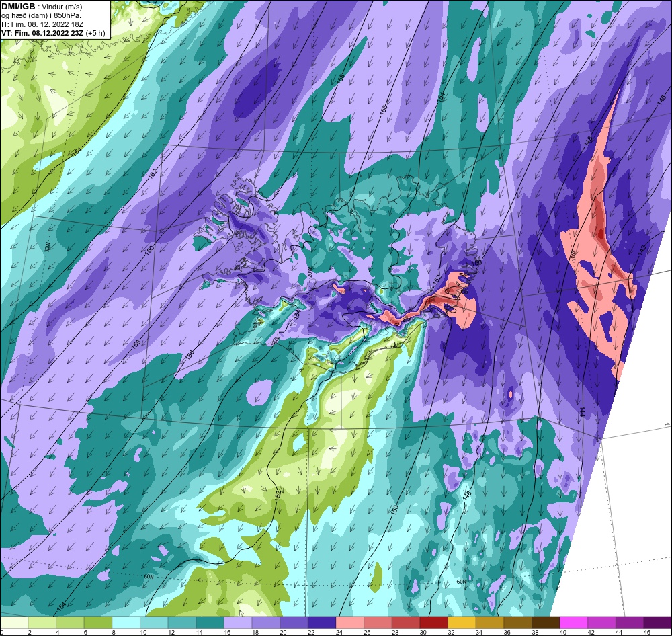Click the darkest purple swatch above 46 m/s
The image size is (672, 636).
(658, 622)
